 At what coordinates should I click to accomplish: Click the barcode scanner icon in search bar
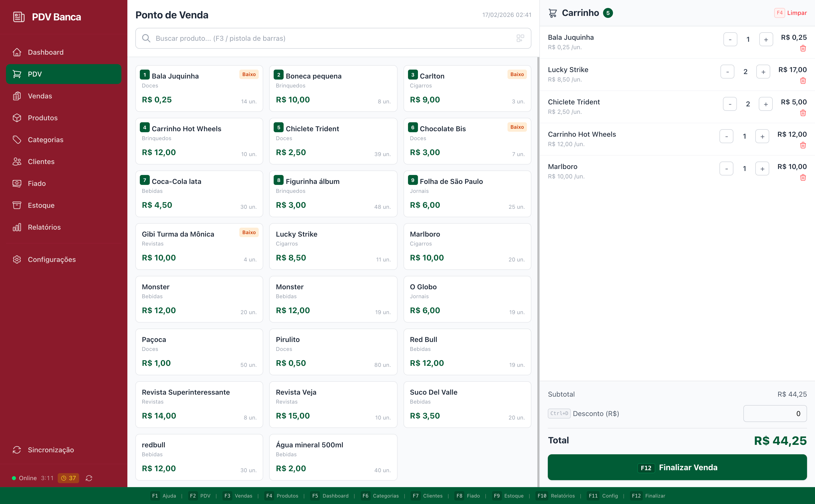point(520,38)
